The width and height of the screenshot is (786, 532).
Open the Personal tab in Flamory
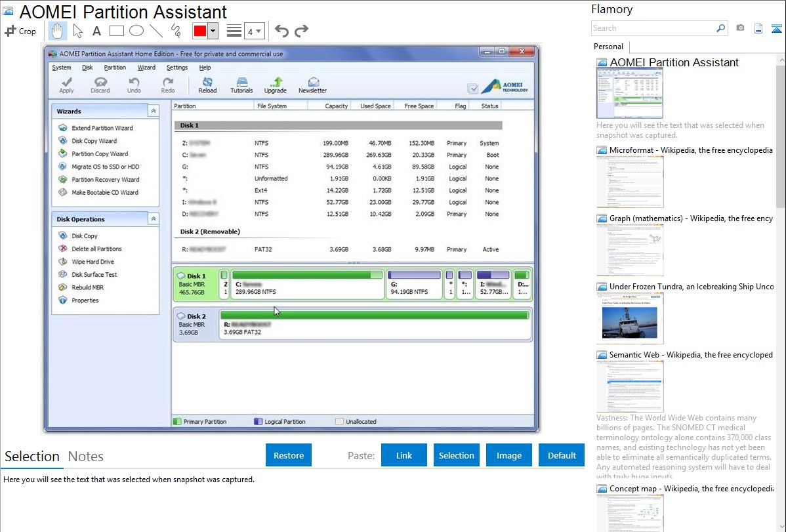609,47
